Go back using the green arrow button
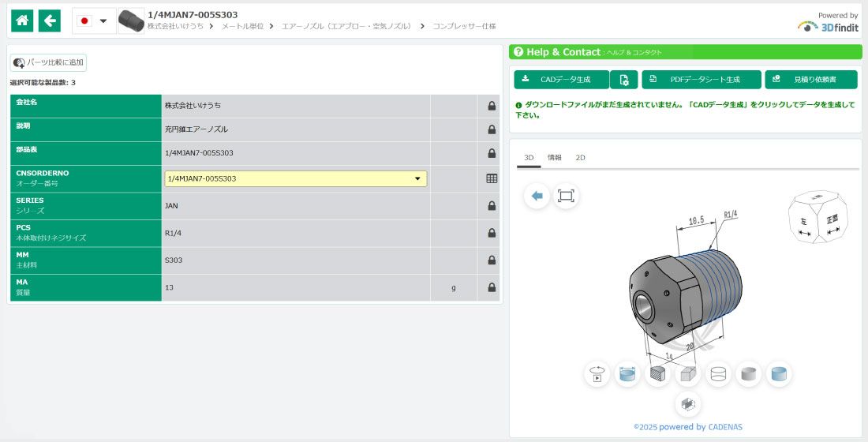This screenshot has height=442, width=868. [x=50, y=21]
